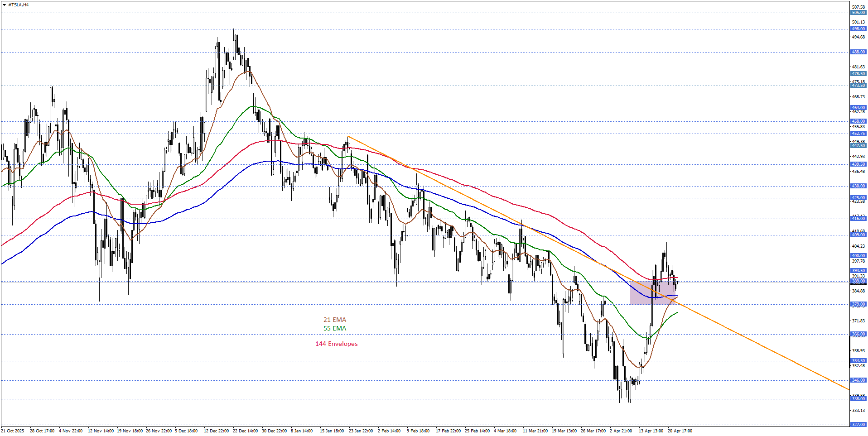Click the '20 Apr 17:00' date label
This screenshot has width=868, height=436.
pos(680,431)
